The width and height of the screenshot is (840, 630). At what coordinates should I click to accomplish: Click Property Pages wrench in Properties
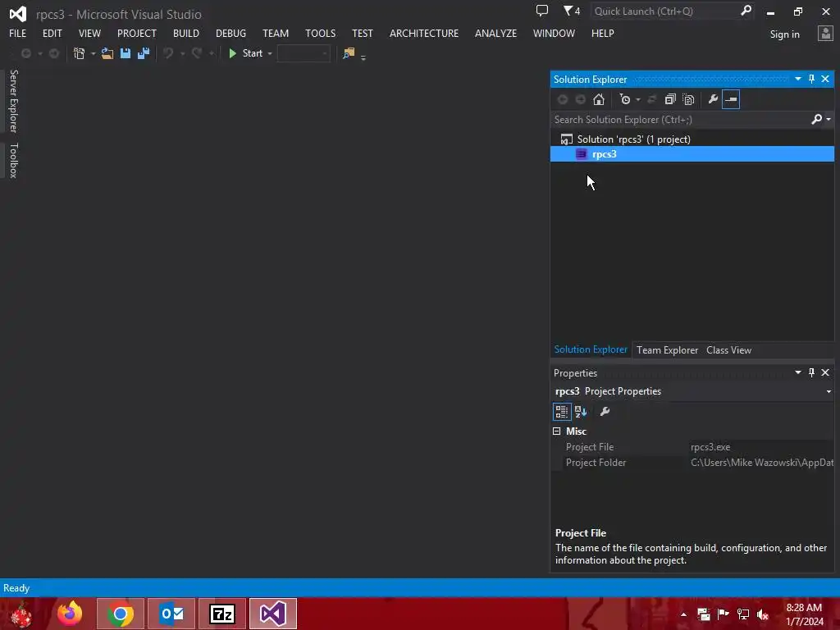(x=605, y=412)
